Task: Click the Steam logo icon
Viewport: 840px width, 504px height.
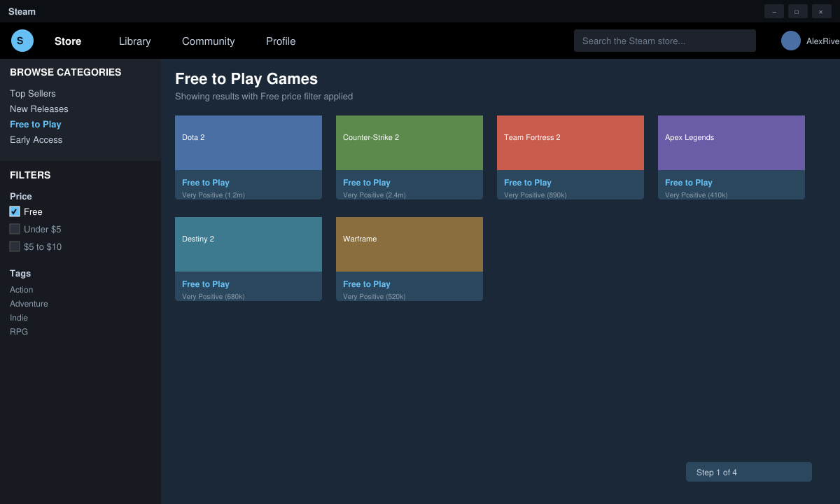Action: point(22,41)
